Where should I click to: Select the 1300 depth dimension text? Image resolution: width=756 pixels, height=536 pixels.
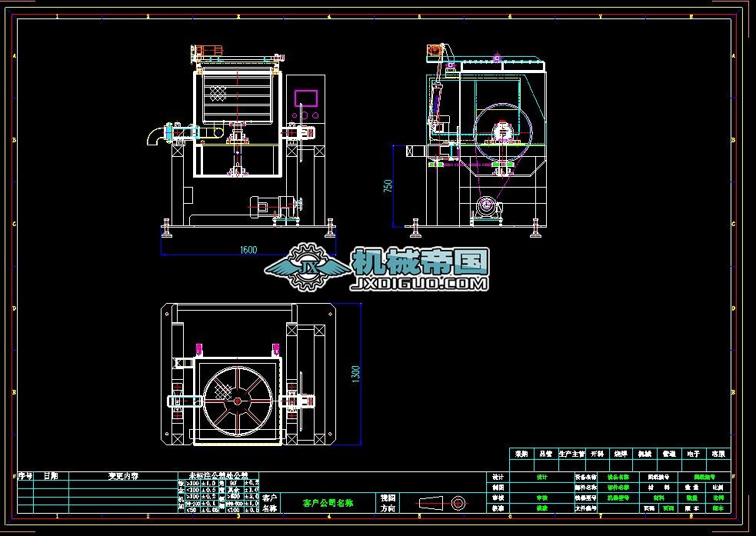point(356,374)
